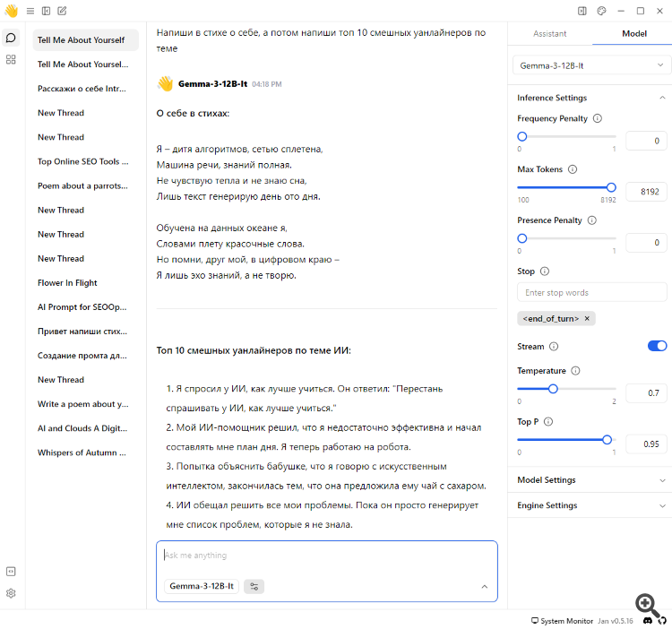This screenshot has width=672, height=629.
Task: Click the "Ask me anything" input field
Action: 326,556
